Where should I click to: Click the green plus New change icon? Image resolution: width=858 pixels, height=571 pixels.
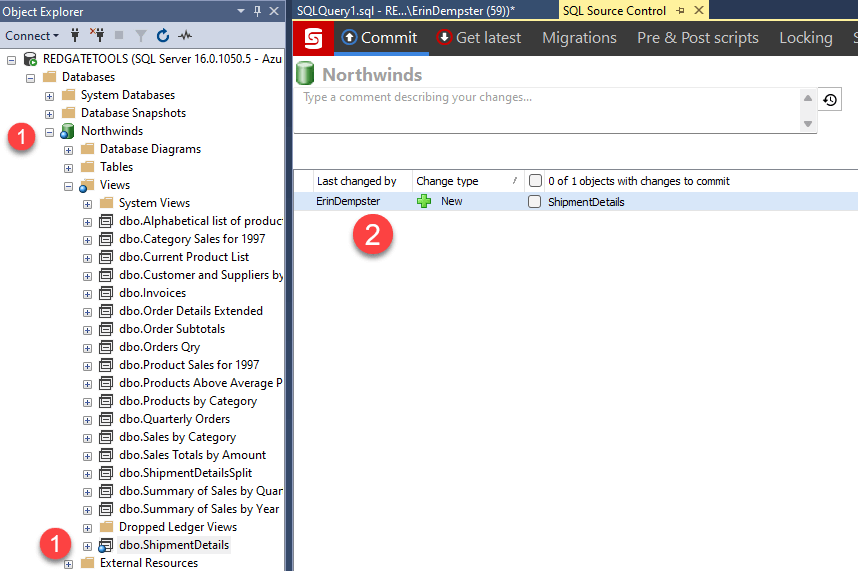pyautogui.click(x=424, y=201)
